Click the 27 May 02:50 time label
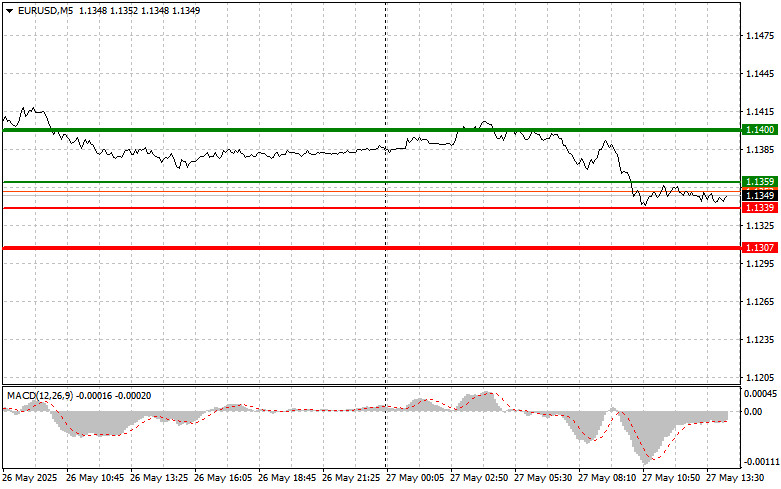 pyautogui.click(x=479, y=478)
